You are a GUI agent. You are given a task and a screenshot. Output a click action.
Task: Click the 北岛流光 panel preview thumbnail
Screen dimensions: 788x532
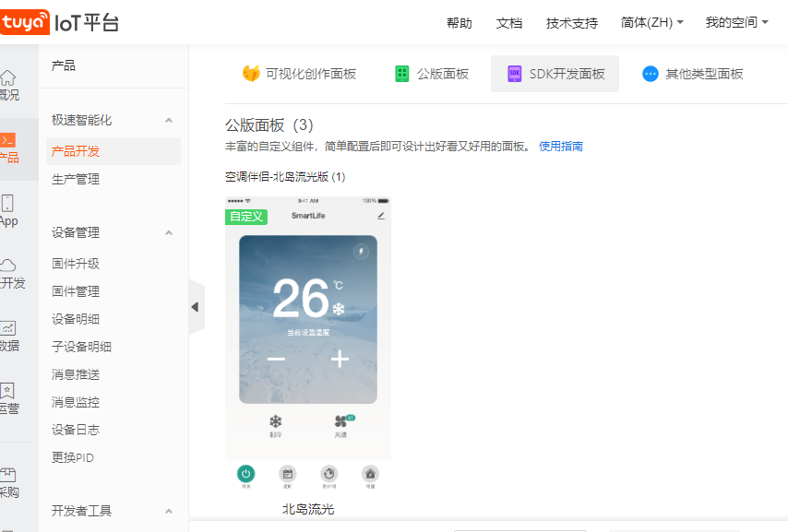coord(308,344)
